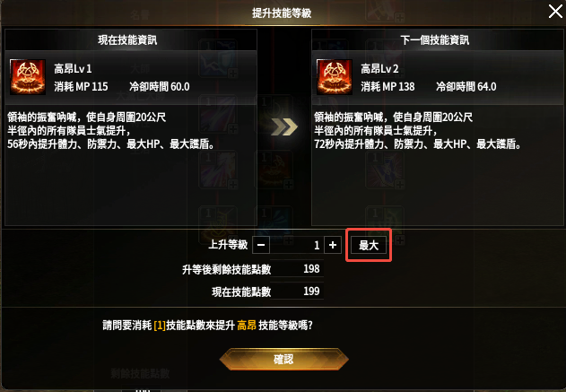Confirm the upgrade with 確認
This screenshot has height=392, width=566.
pos(283,359)
